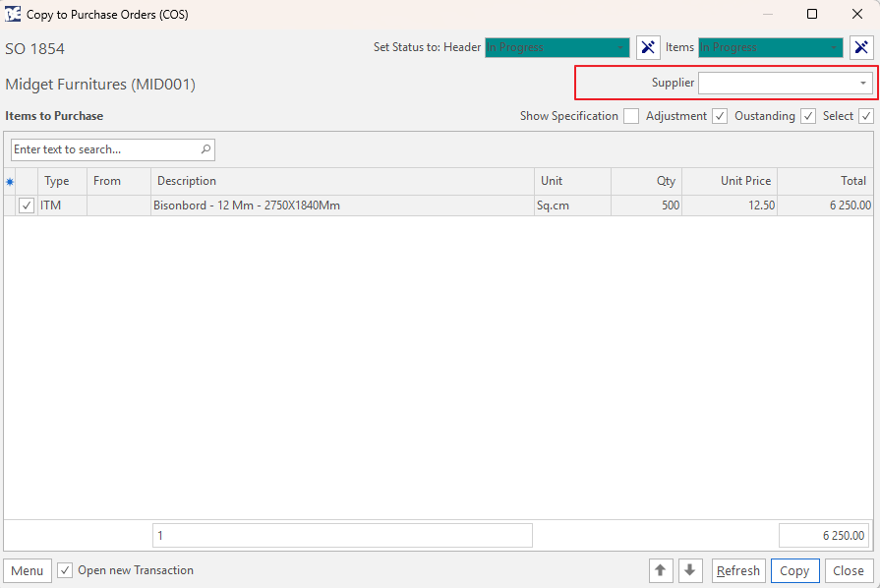Click the unit price cell 12.50
The image size is (880, 588).
click(x=729, y=206)
